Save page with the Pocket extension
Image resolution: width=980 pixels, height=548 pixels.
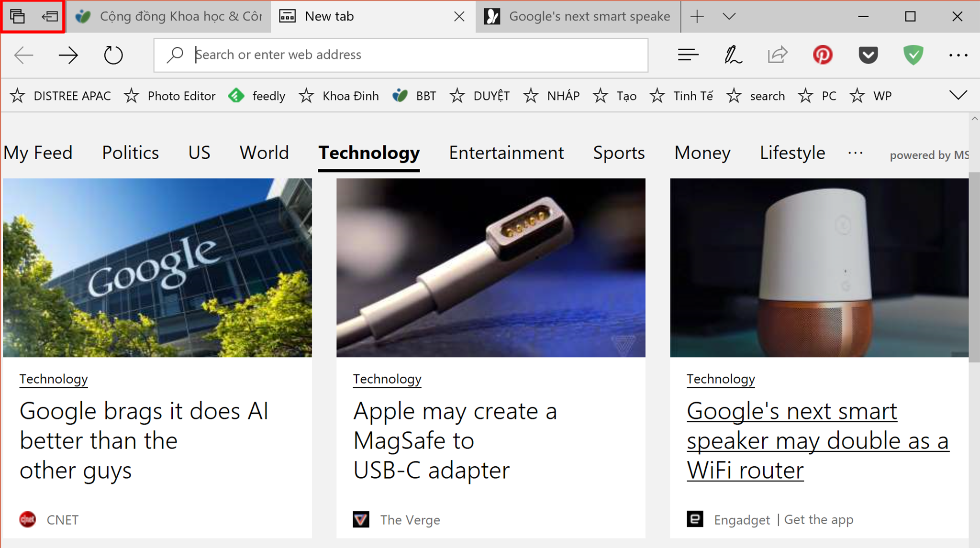pos(868,55)
